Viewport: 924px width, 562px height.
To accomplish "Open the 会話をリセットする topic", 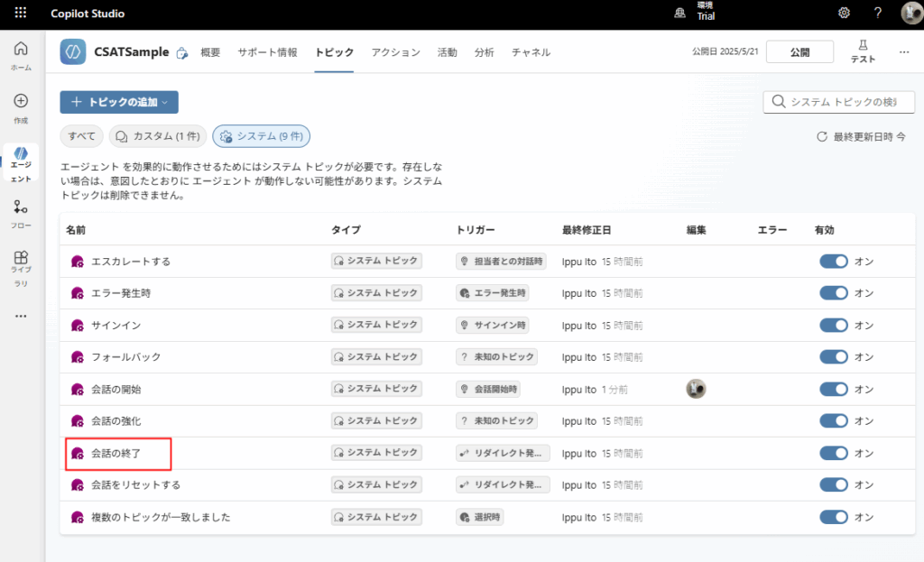I will pyautogui.click(x=135, y=484).
